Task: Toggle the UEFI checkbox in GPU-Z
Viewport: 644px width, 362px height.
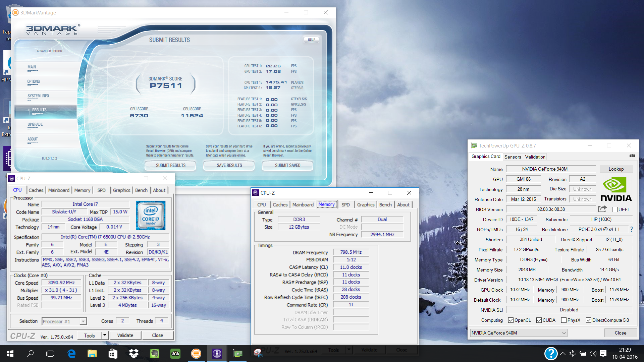Action: (615, 209)
